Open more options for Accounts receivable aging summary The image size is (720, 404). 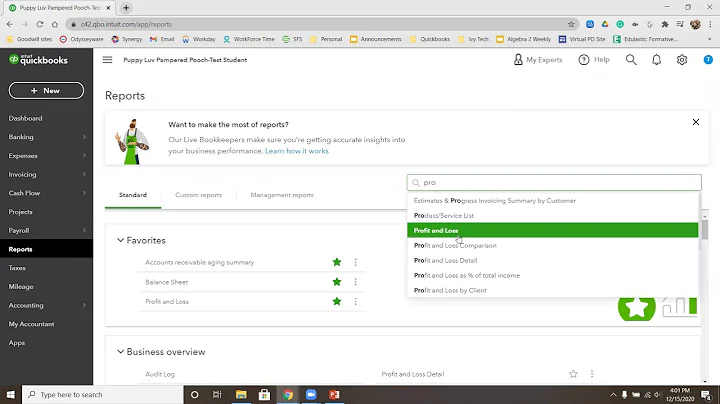(x=355, y=262)
